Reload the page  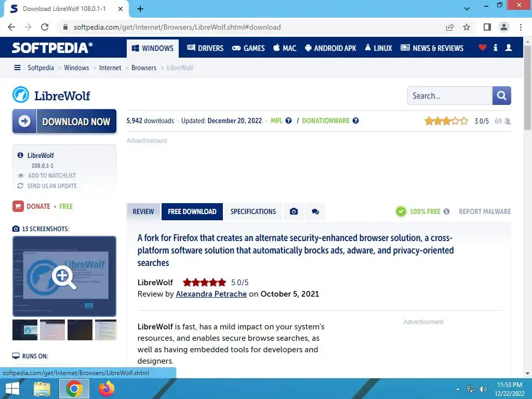[45, 27]
